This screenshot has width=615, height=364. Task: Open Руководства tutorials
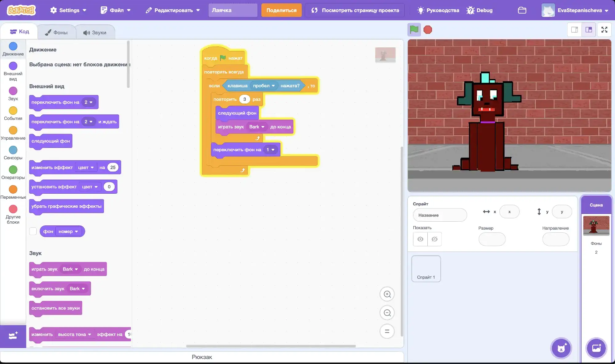tap(438, 10)
